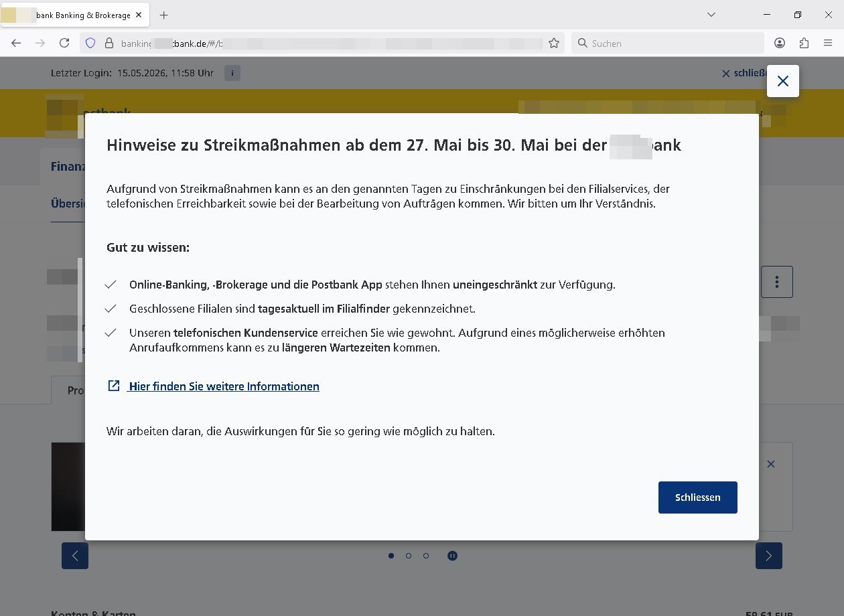
Task: Select the third carousel dot indicator
Action: 426,555
